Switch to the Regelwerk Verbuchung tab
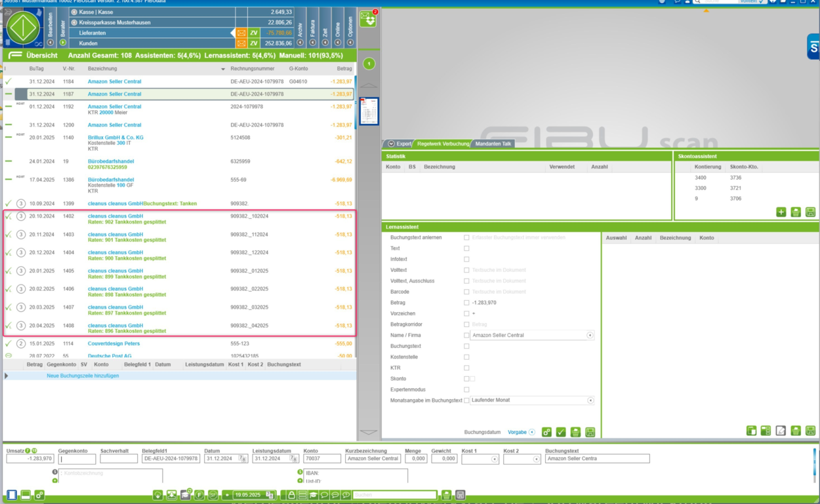820x504 pixels. [443, 144]
